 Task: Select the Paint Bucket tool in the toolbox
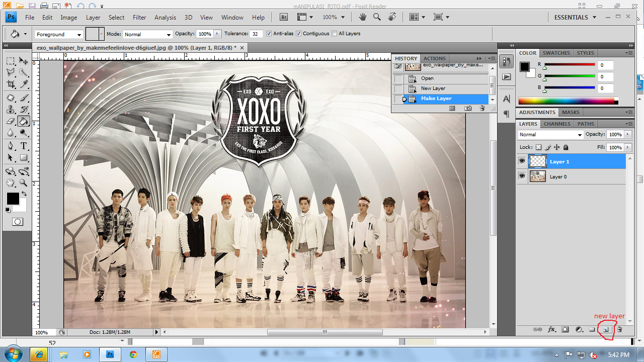click(x=24, y=121)
